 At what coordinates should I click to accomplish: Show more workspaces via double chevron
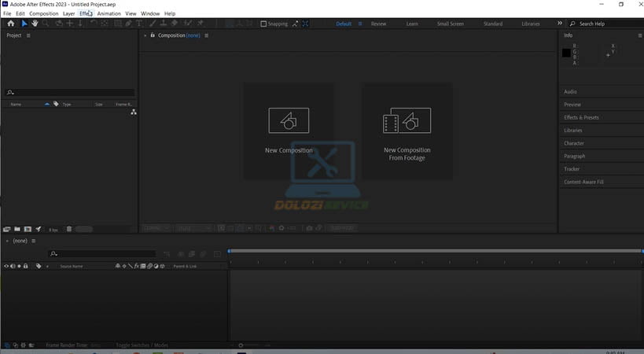point(559,24)
